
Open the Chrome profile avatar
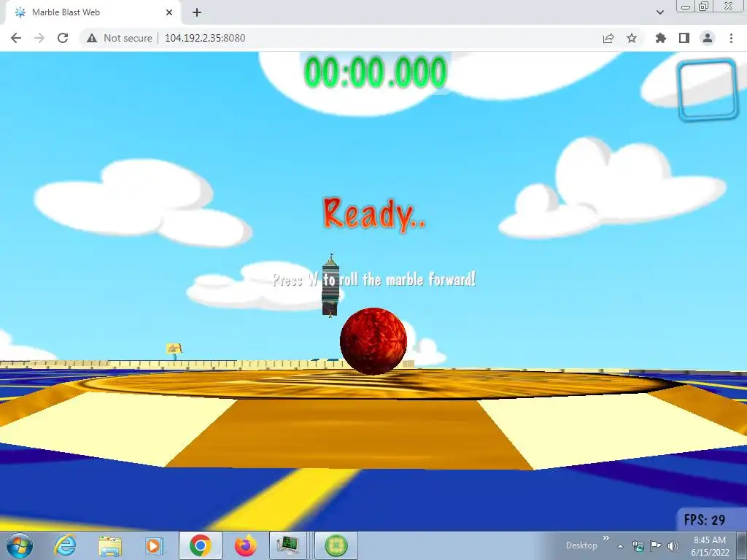708,38
